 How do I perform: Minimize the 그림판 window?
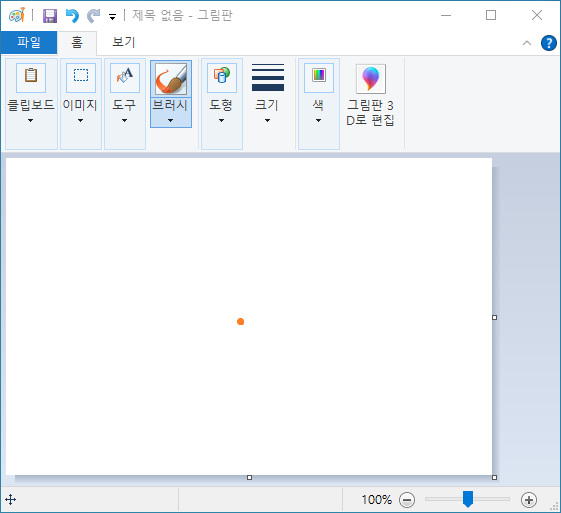[446, 15]
